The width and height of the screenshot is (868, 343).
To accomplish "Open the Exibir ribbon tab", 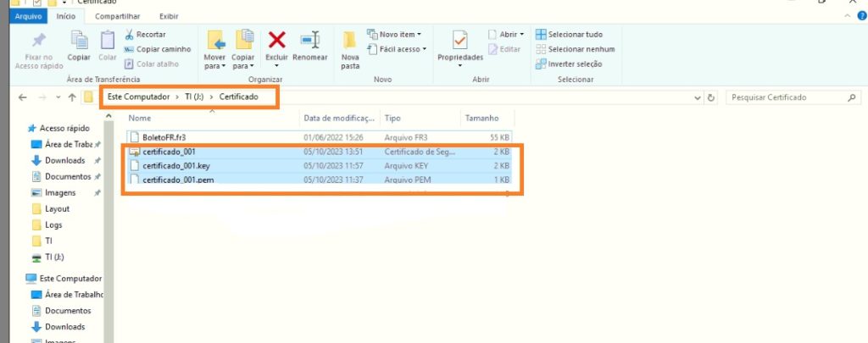I will [169, 16].
